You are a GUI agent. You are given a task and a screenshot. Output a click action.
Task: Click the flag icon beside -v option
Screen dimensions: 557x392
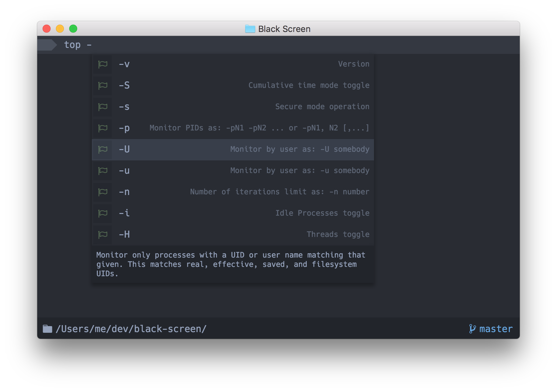coord(103,64)
